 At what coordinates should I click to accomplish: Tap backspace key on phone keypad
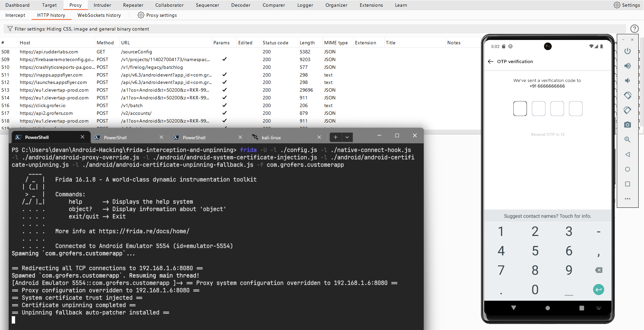[x=599, y=270]
